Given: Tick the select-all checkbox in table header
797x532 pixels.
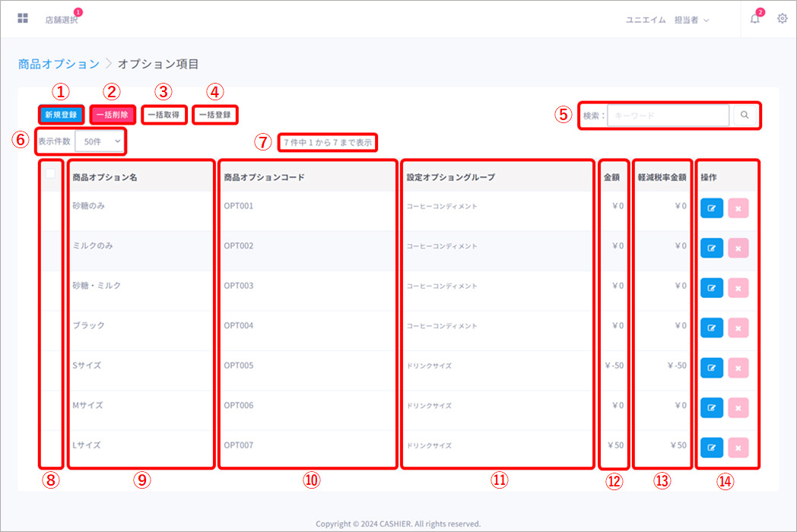Looking at the screenshot, I should tap(50, 173).
